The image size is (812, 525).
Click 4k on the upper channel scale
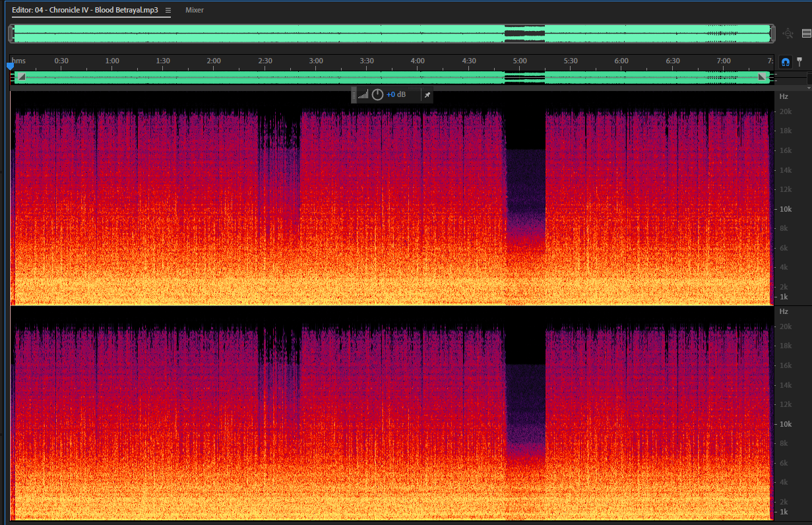click(784, 267)
